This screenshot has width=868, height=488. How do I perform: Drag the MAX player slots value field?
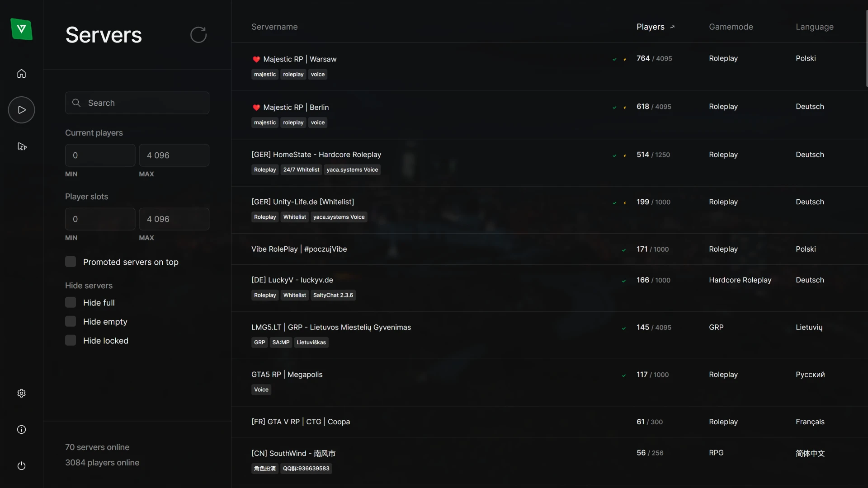(174, 219)
